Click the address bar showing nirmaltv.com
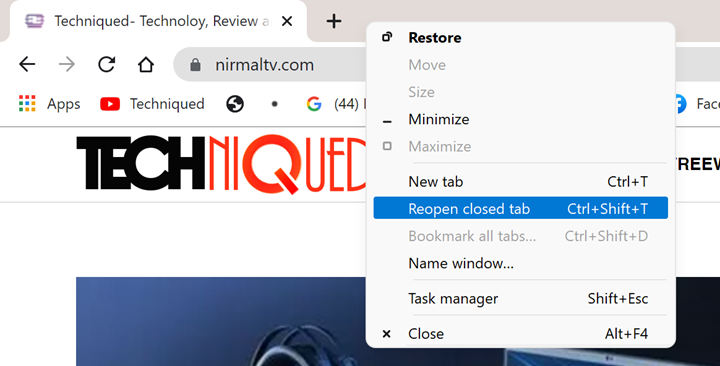The width and height of the screenshot is (720, 366). 271,64
